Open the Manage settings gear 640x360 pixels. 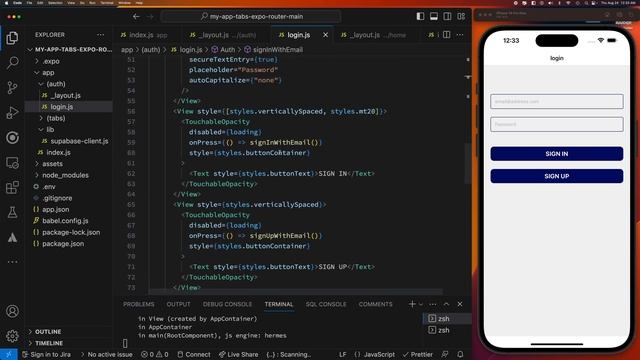12,336
